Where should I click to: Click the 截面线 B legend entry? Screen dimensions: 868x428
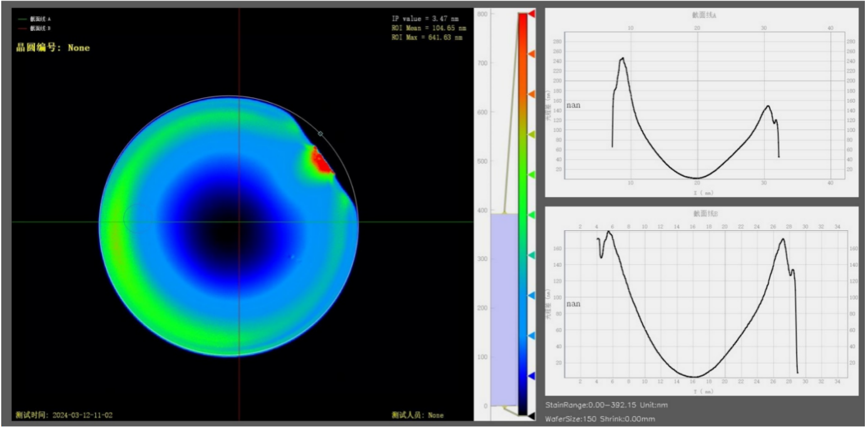point(35,28)
